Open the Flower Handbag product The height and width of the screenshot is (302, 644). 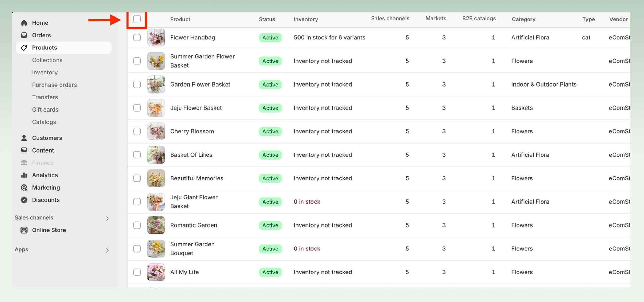(192, 37)
